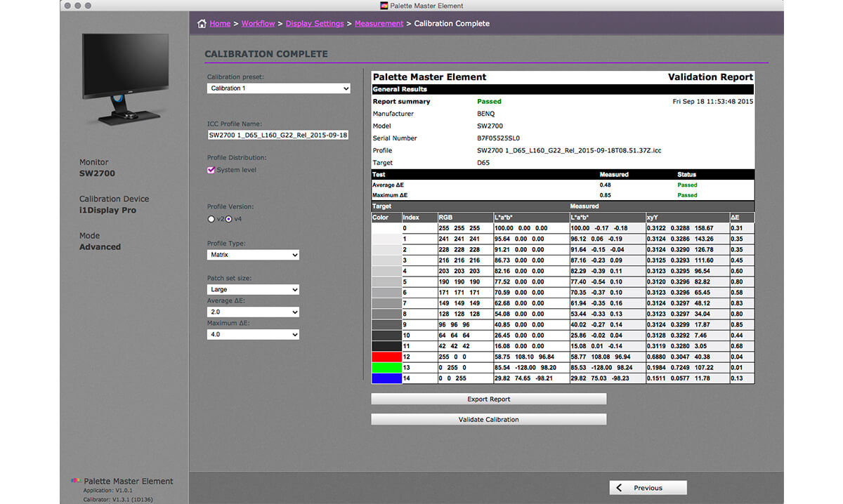Click the blue color patch index 14

tap(386, 378)
